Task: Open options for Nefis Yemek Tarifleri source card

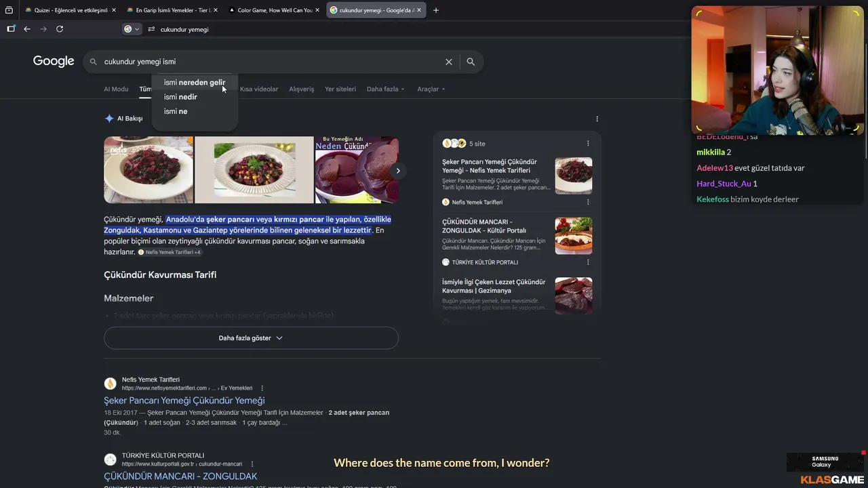Action: pyautogui.click(x=588, y=202)
